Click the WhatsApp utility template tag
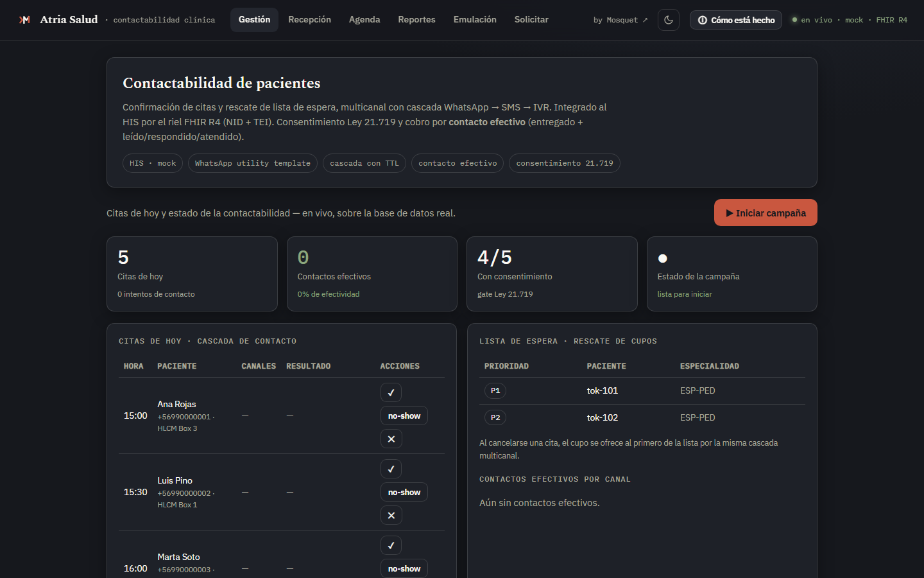This screenshot has height=578, width=924. [253, 163]
